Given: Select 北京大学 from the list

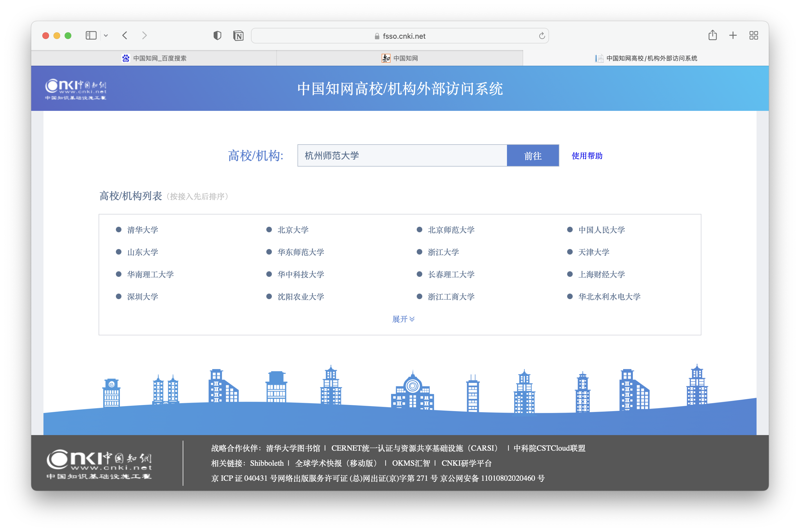Looking at the screenshot, I should (x=293, y=230).
